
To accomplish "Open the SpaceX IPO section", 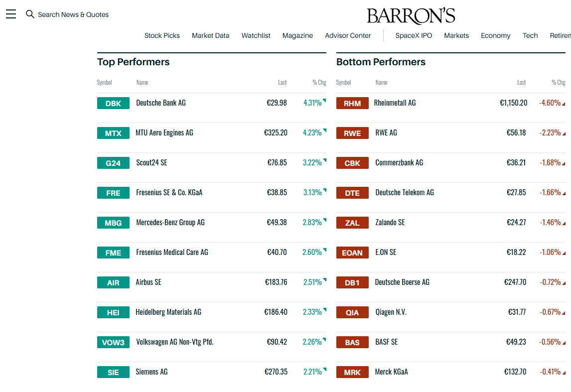I will pos(414,36).
